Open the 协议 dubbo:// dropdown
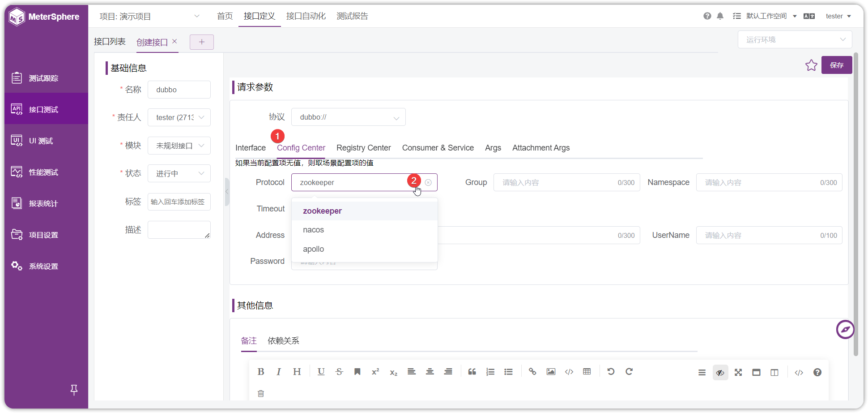The image size is (868, 413). [x=349, y=117]
